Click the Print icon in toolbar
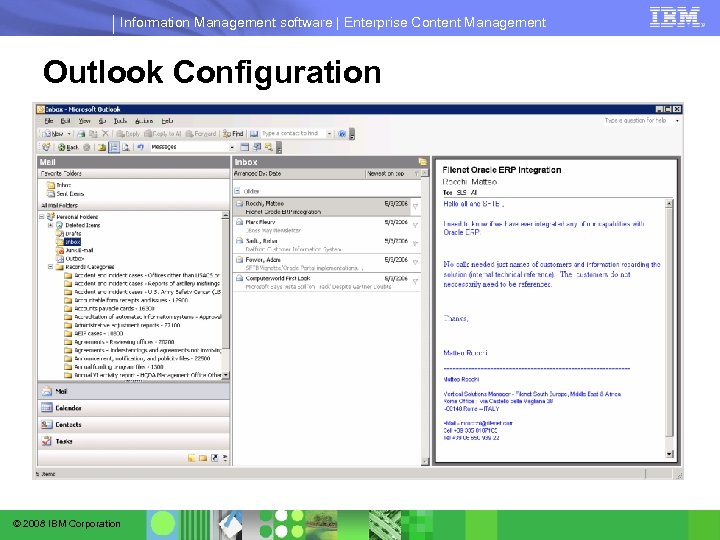This screenshot has width=720, height=540. [81, 134]
